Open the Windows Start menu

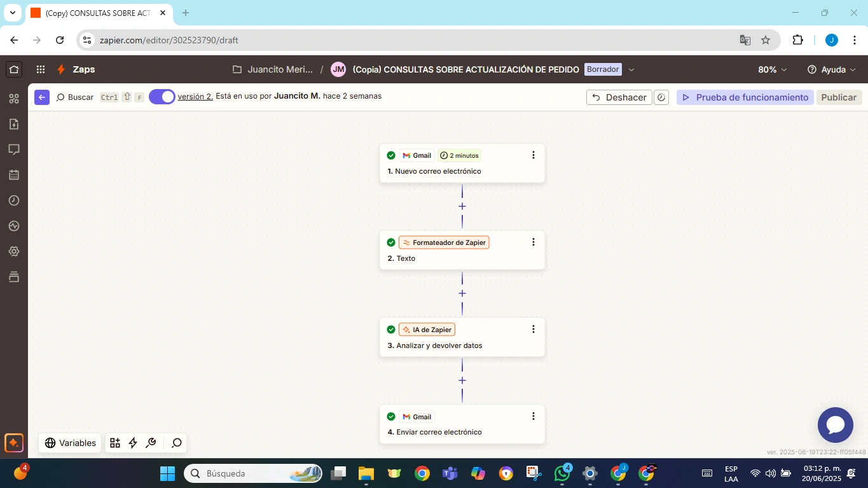point(167,473)
